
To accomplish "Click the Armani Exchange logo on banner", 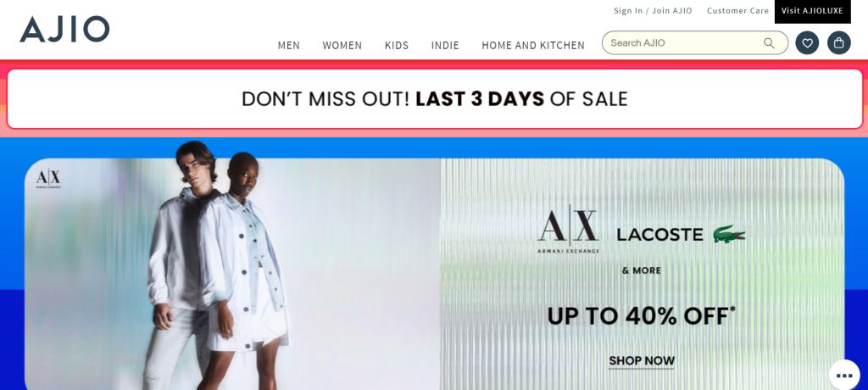I will [x=568, y=231].
